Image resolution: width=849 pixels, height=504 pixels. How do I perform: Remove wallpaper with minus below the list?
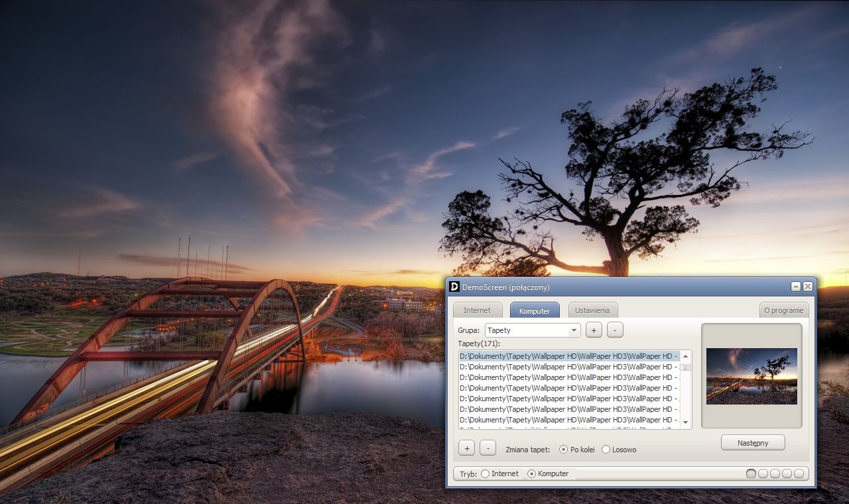[488, 448]
